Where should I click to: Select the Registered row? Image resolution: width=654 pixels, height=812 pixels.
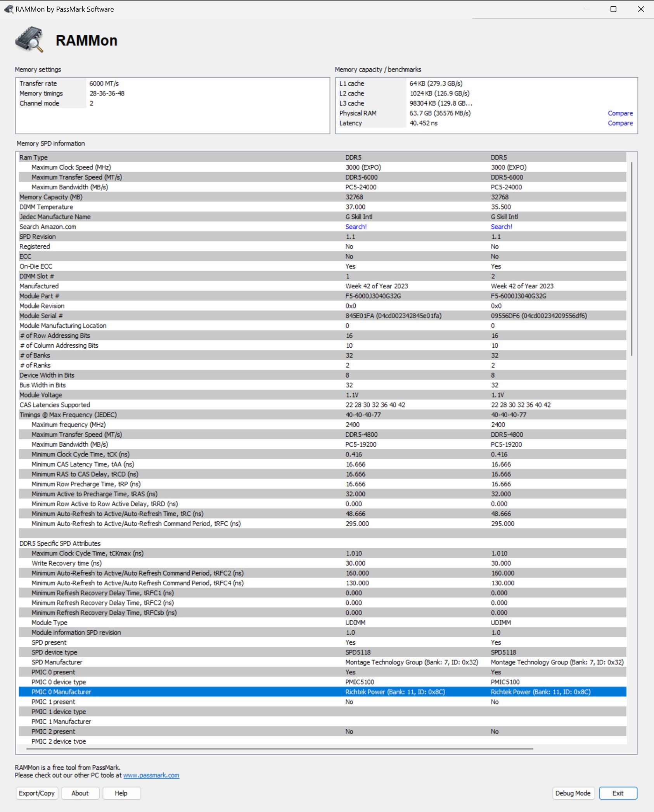(322, 246)
